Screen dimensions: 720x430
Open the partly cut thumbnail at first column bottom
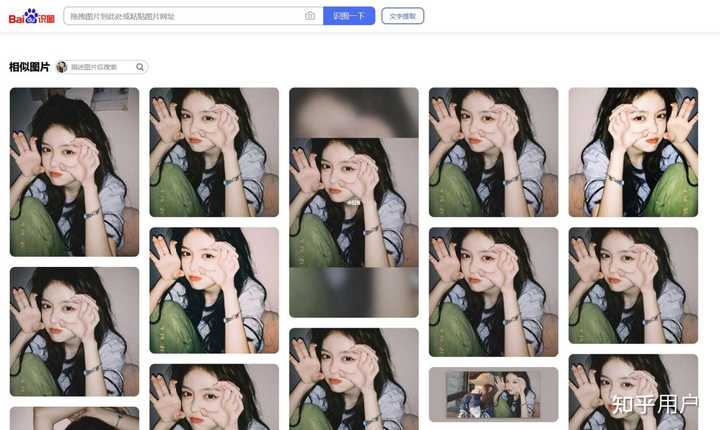point(74,418)
